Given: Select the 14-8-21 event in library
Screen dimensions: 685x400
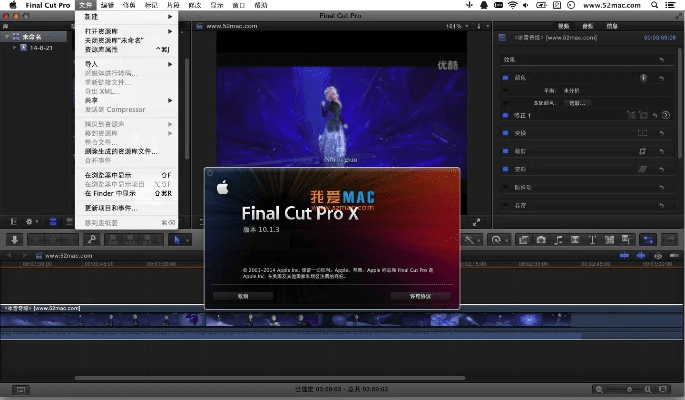Looking at the screenshot, I should click(x=41, y=47).
